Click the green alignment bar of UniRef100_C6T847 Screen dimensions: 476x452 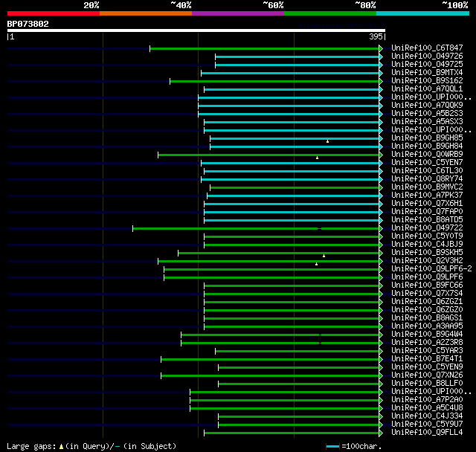coord(265,48)
